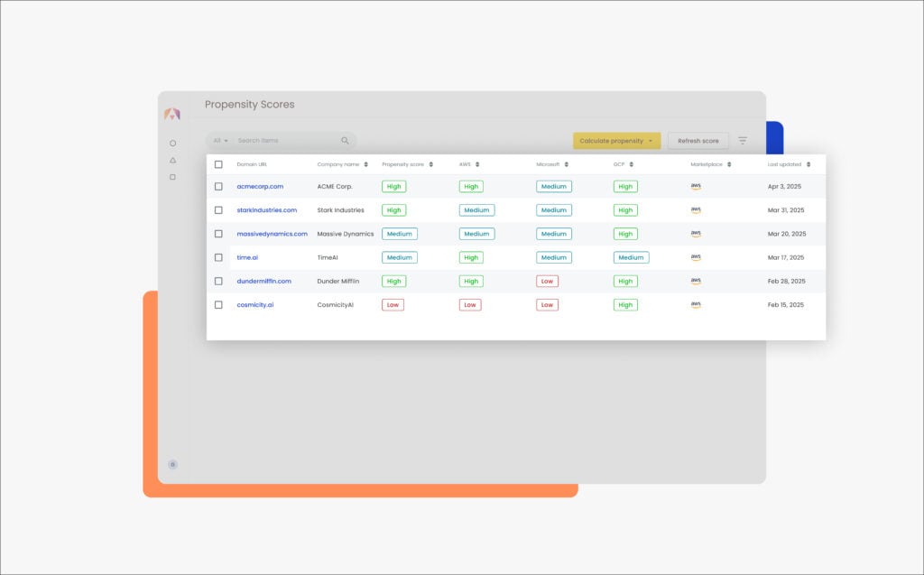Click the Low AWS badge for cosmicity.ai
Screen dimensions: 924x575
[469, 305]
